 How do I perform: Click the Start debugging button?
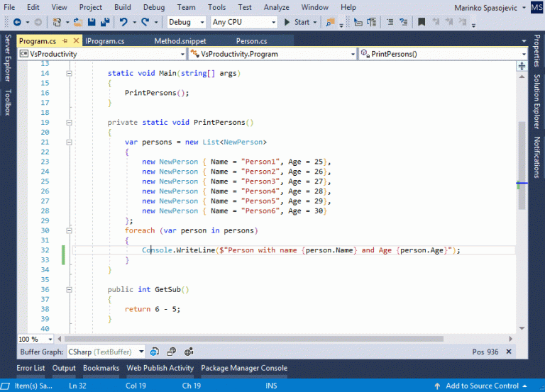coord(297,22)
